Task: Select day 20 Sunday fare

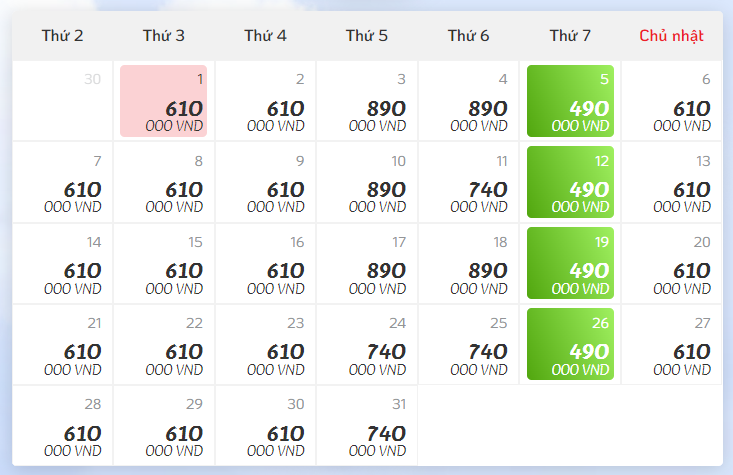Action: click(672, 263)
